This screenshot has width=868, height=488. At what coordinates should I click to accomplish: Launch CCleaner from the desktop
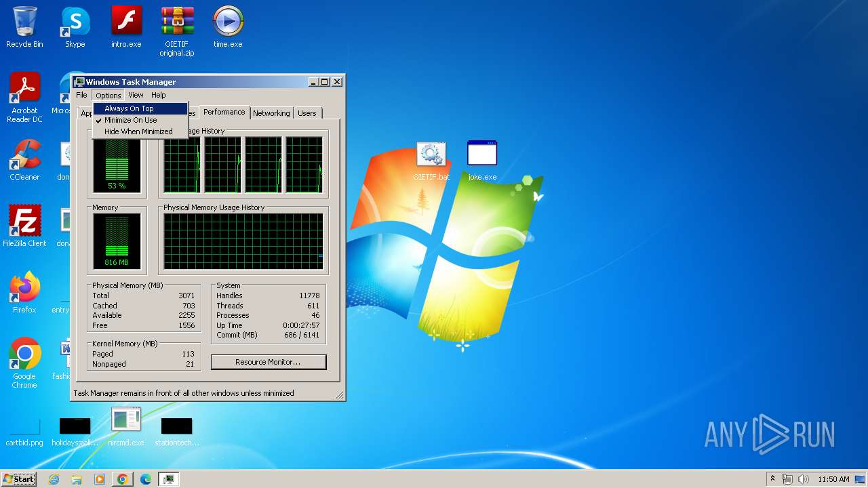[24, 160]
